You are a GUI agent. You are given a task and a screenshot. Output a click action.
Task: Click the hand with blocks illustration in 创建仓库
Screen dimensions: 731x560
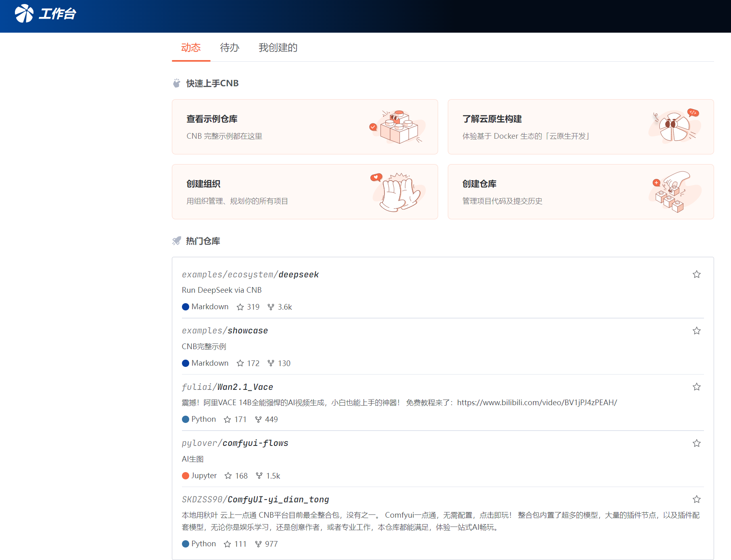tap(675, 192)
